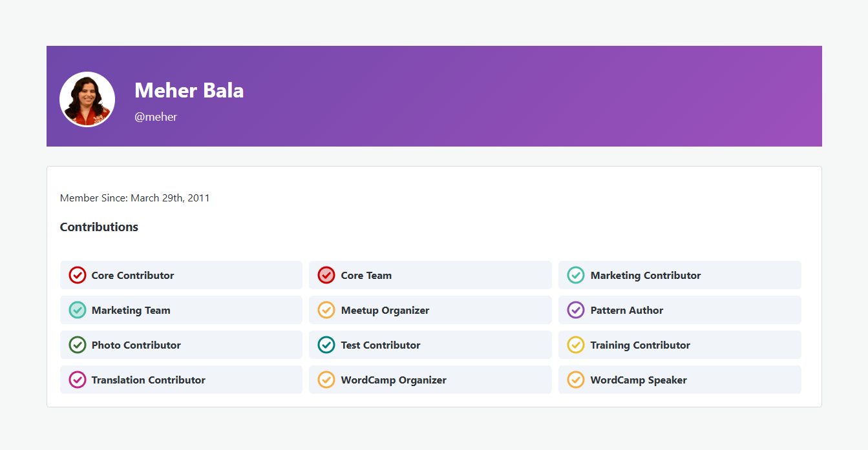Select the Translation Contributor label text

(148, 380)
